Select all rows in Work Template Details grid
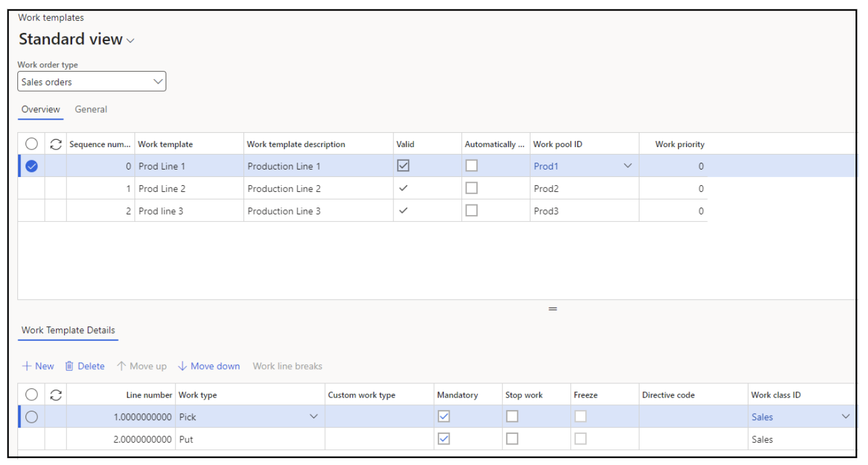Screen dimensions: 868x465 coord(32,395)
